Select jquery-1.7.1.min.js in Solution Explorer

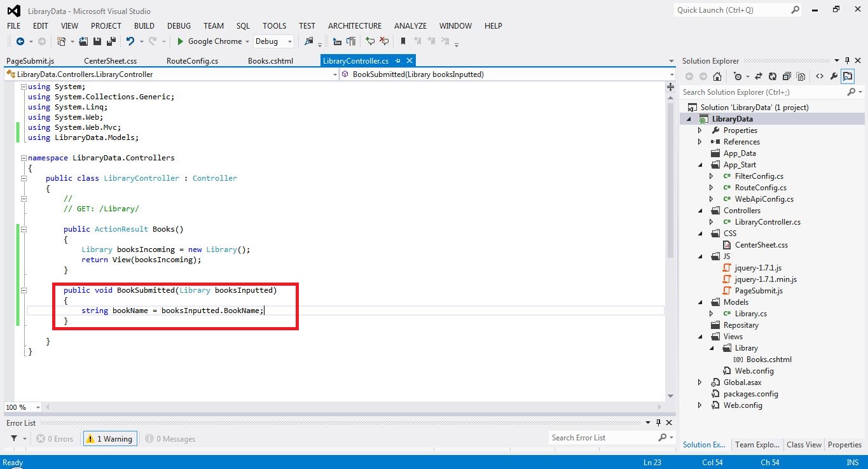click(x=765, y=279)
